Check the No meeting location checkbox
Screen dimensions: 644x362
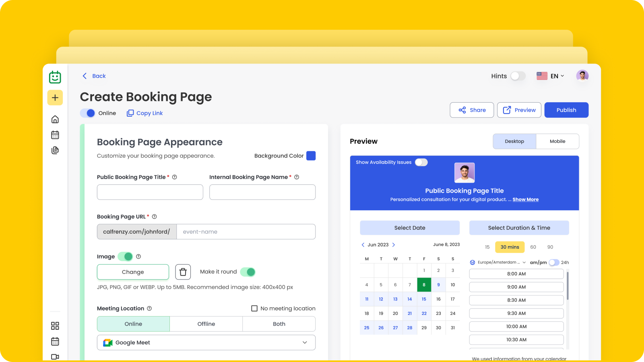[x=254, y=309]
